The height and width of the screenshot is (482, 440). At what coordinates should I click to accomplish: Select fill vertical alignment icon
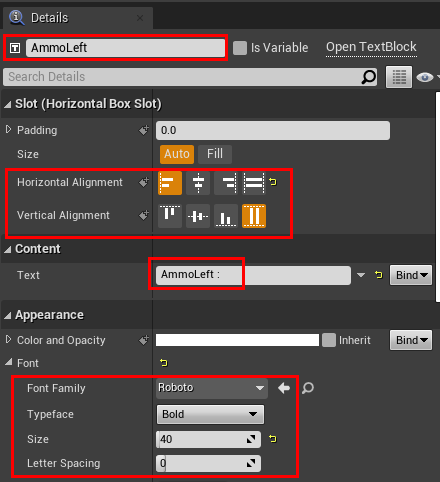tap(254, 216)
